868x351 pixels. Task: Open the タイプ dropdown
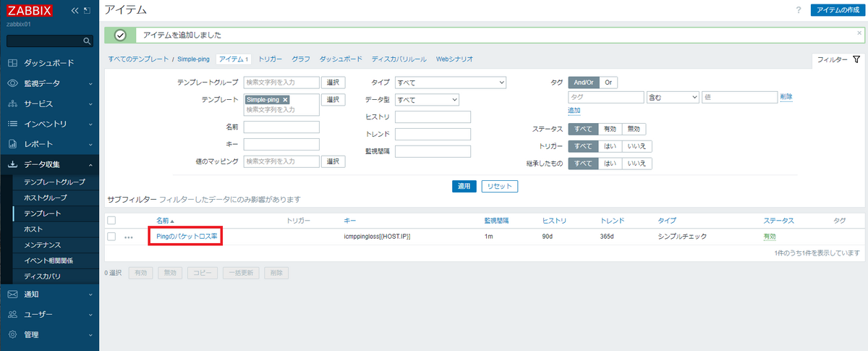[x=451, y=83]
